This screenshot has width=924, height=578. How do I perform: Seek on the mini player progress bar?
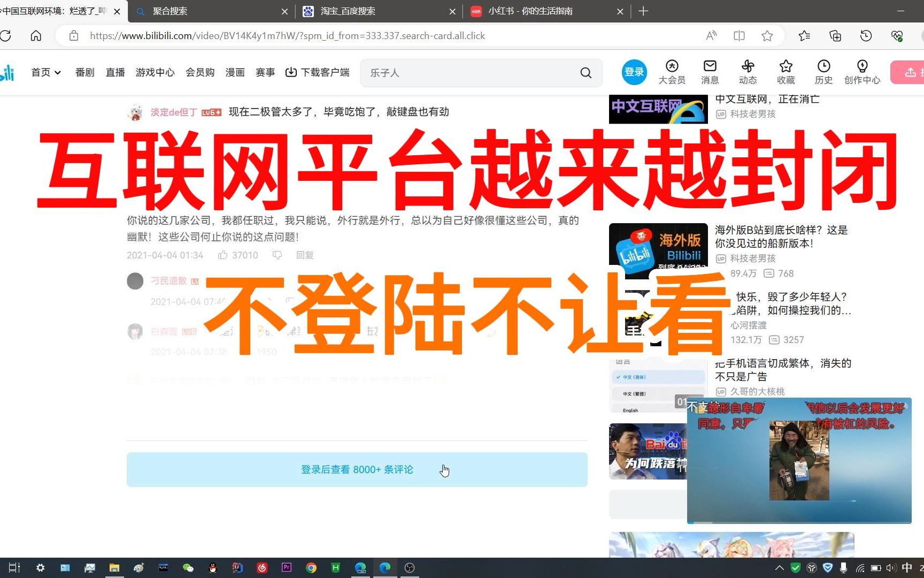click(x=799, y=522)
